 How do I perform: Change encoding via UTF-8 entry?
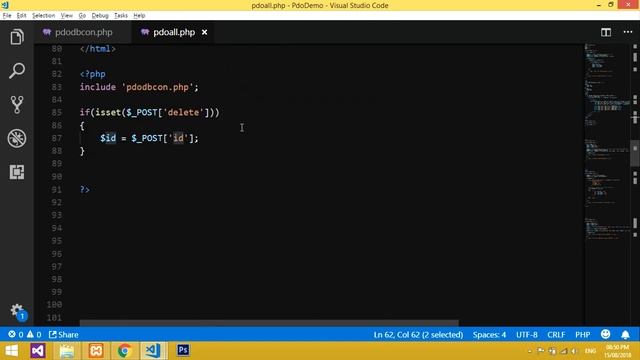pyautogui.click(x=527, y=335)
